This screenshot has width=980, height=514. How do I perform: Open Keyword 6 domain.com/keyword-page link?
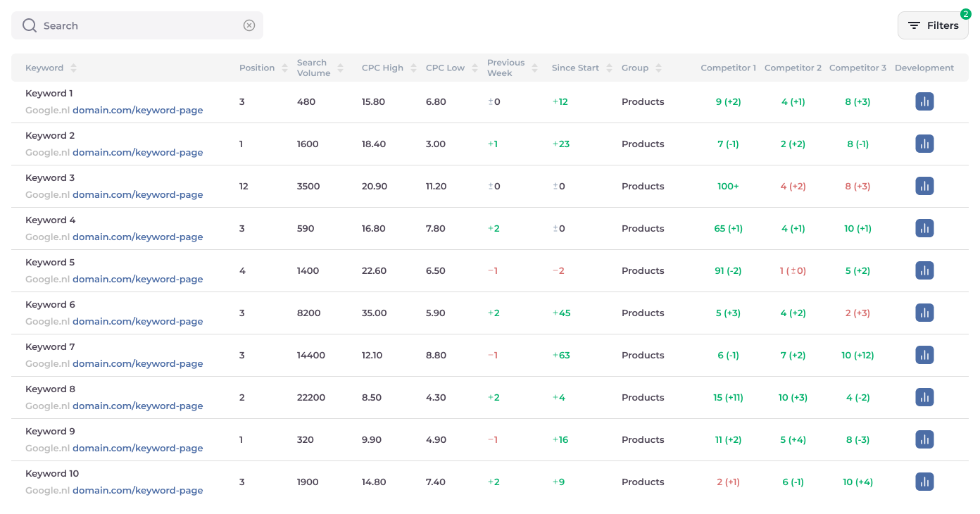coord(137,322)
